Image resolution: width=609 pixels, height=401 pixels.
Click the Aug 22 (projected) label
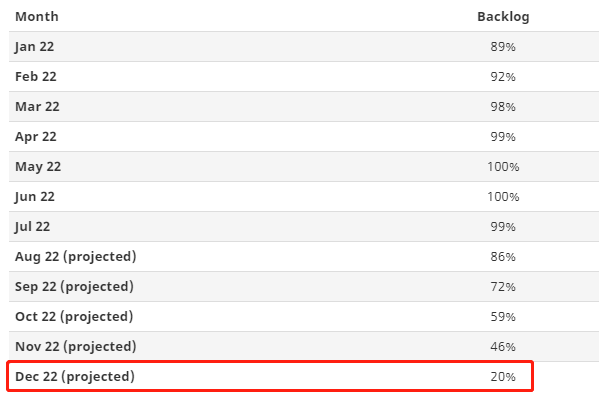(x=75, y=257)
